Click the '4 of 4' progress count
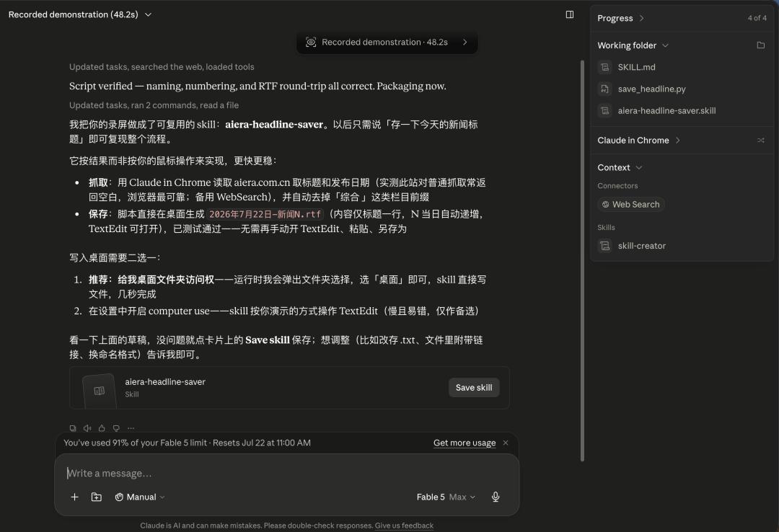 tap(757, 18)
